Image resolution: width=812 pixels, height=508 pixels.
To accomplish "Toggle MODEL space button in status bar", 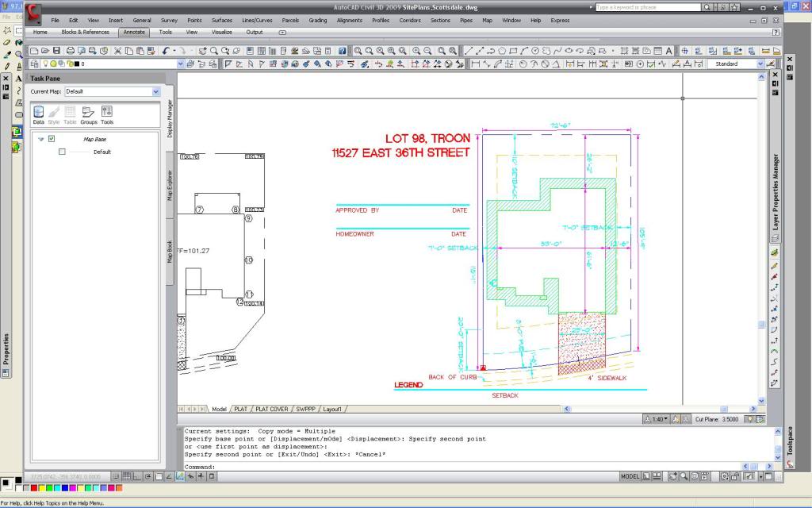I will point(630,476).
